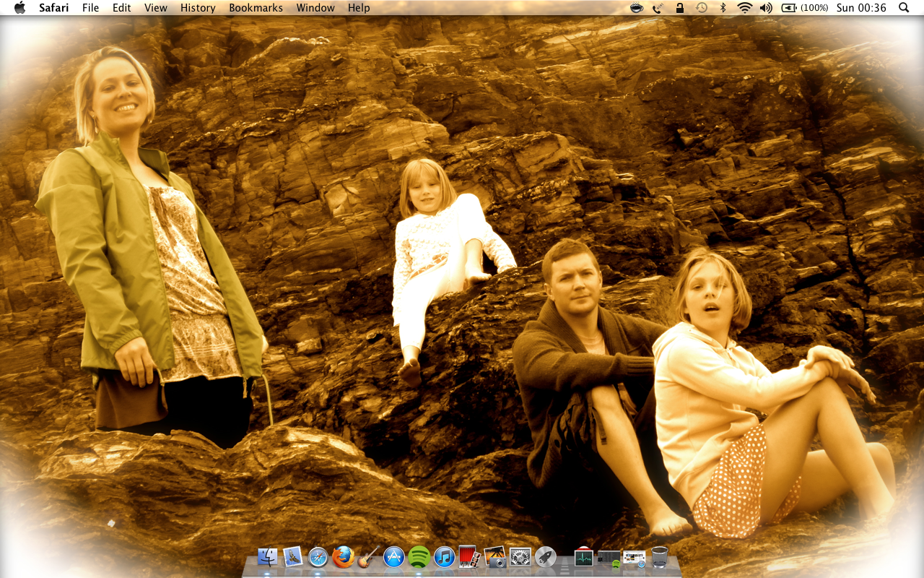Viewport: 924px width, 578px height.
Task: Open the File menu
Action: point(91,8)
